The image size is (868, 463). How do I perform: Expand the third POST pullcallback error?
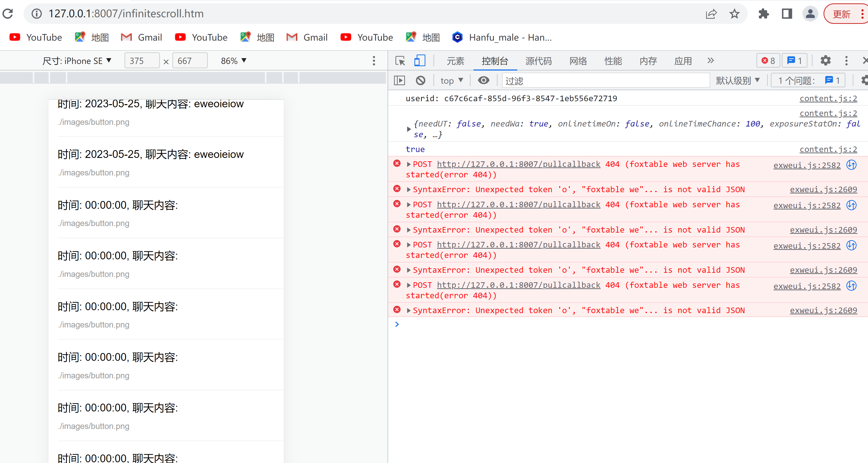(408, 245)
